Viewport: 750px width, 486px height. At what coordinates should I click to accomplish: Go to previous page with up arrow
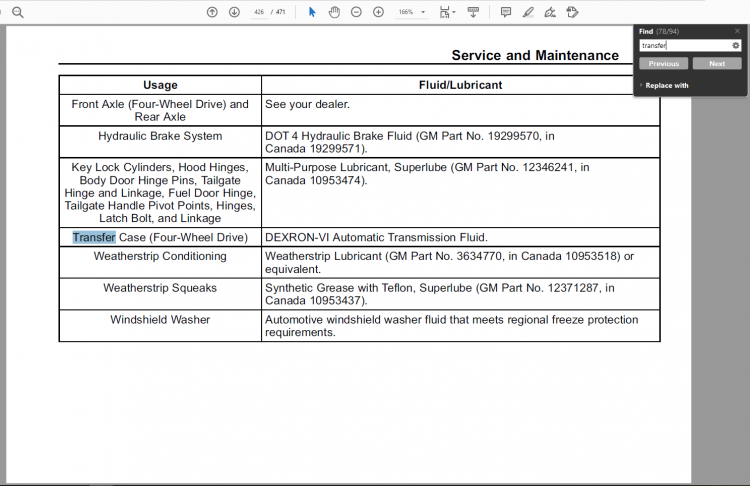[212, 12]
